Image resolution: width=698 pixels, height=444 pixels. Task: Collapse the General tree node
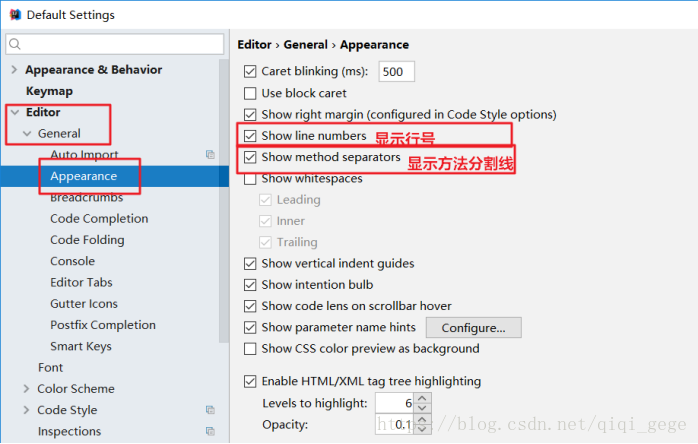pyautogui.click(x=26, y=134)
